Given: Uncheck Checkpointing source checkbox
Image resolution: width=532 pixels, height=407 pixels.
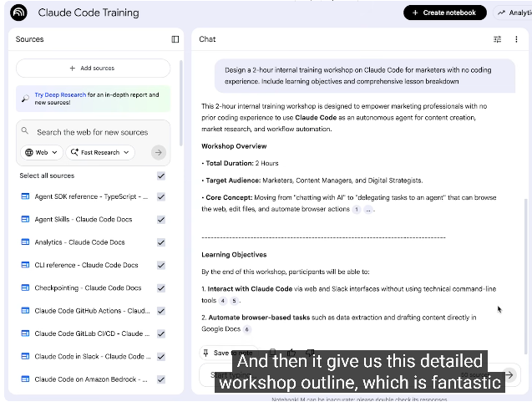Looking at the screenshot, I should [161, 288].
